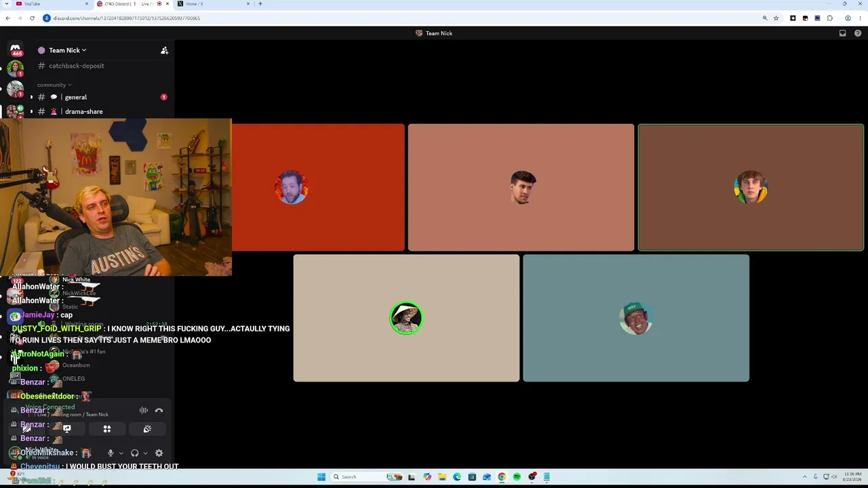Click the Team Nick call title
Screen dimensions: 868x488
pos(434,33)
